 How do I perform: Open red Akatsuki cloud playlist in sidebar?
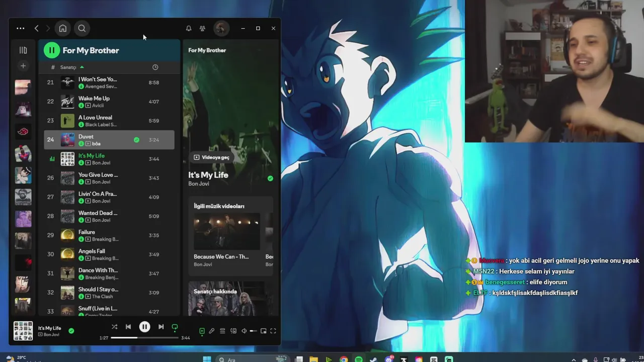coord(23,132)
